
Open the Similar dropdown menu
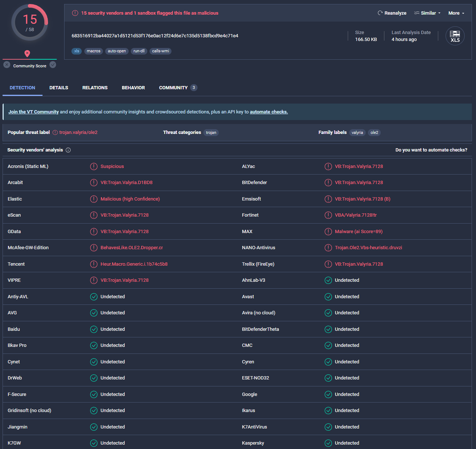[x=427, y=13]
